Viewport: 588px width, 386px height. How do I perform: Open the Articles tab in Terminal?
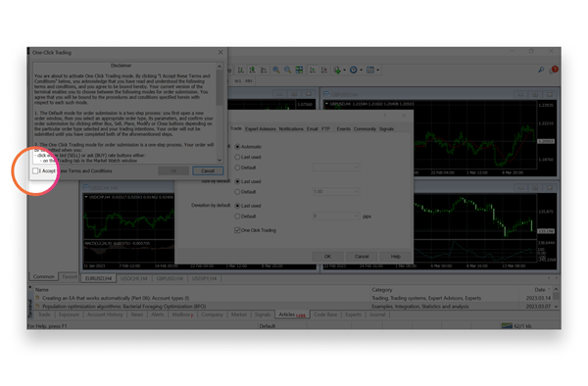[292, 314]
